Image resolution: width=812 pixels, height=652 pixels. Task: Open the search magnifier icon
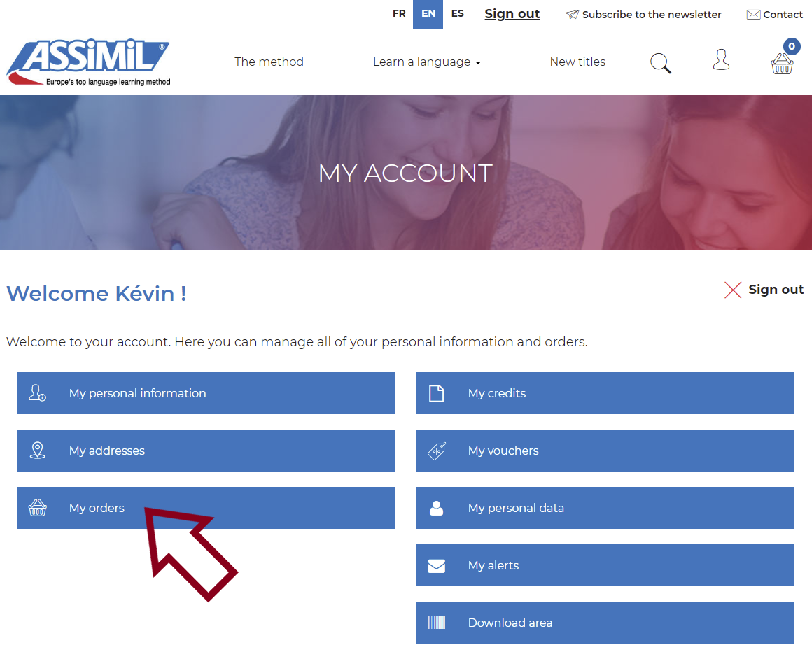660,63
